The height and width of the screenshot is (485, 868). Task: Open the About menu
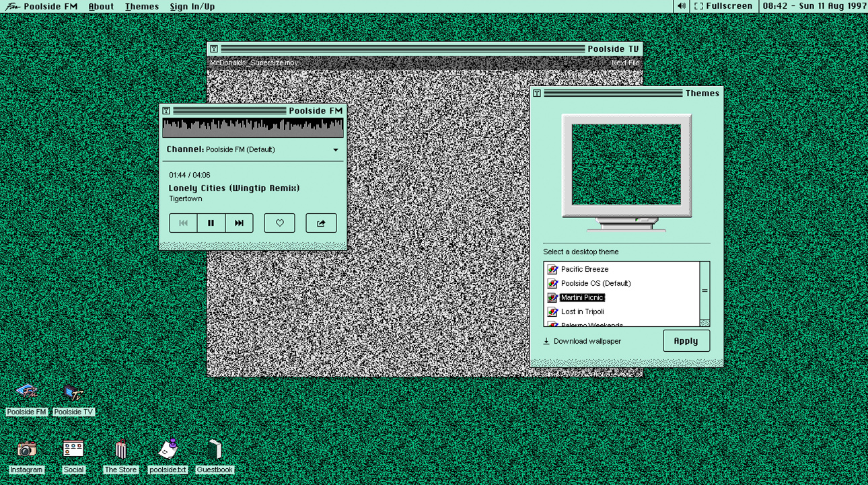coord(101,6)
